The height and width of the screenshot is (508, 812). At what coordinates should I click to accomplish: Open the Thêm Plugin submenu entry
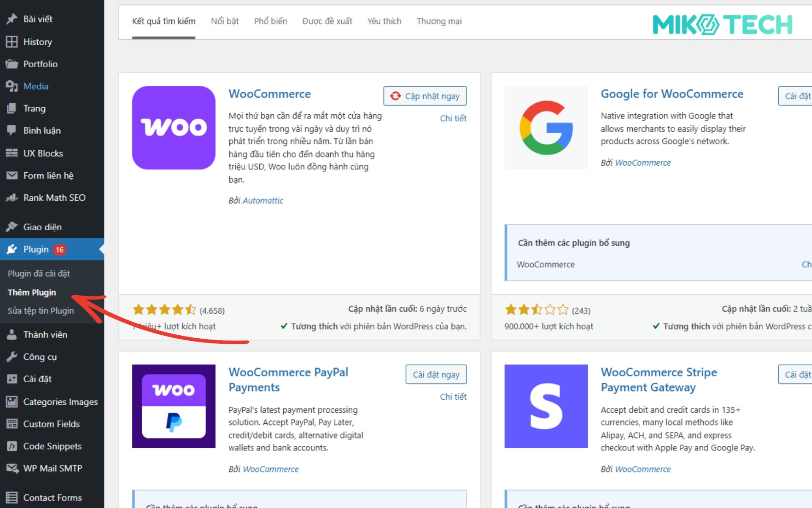point(32,292)
